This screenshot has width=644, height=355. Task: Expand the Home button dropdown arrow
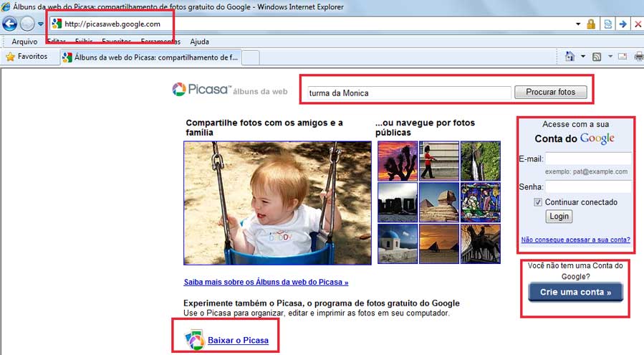point(583,57)
